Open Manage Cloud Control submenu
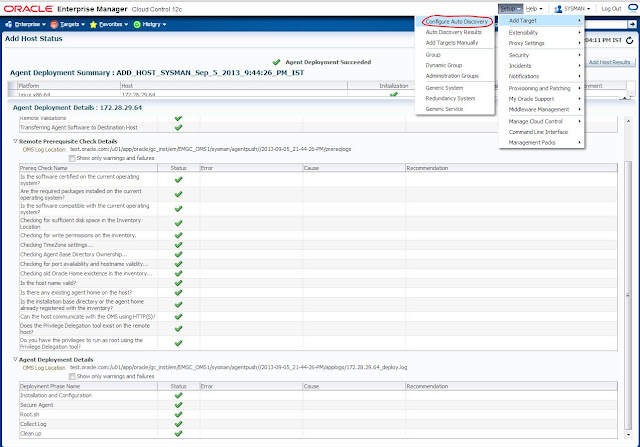The image size is (640, 447). 542,121
